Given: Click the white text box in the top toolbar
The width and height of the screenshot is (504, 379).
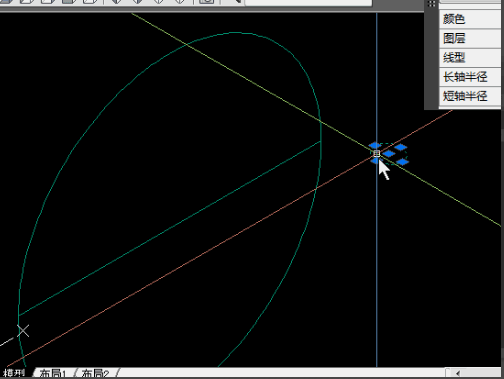Looking at the screenshot, I should 308,2.
